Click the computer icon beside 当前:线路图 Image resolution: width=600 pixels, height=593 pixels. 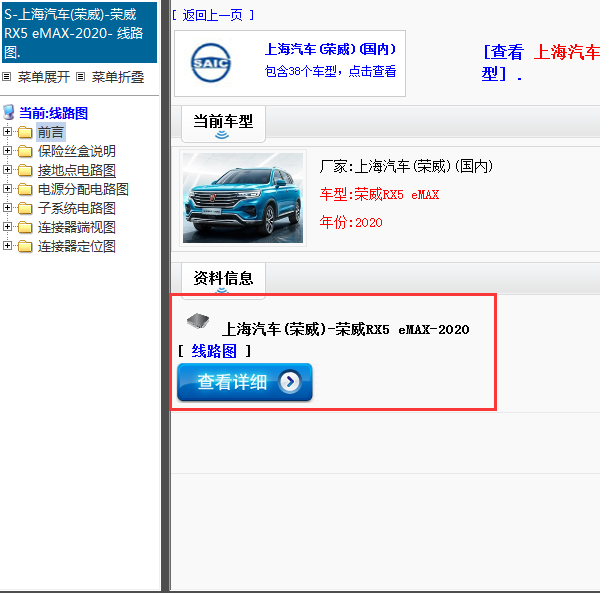[9, 112]
